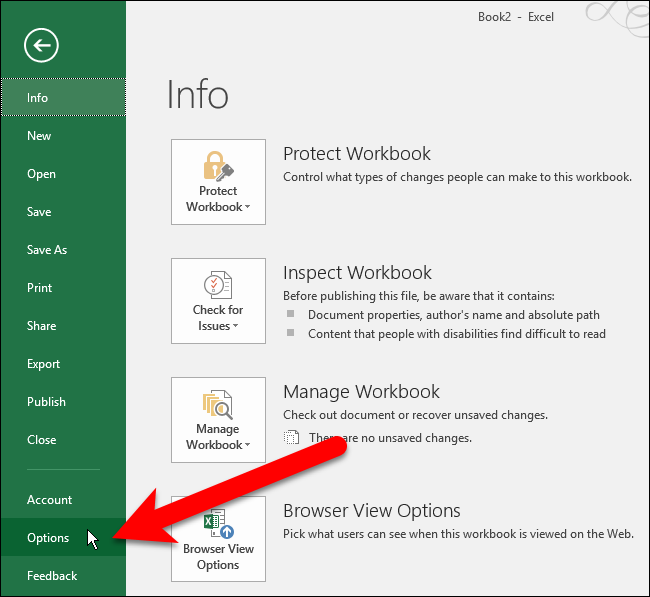Image resolution: width=650 pixels, height=597 pixels.
Task: Expand the Check for Issues dropdown label
Action: click(218, 318)
